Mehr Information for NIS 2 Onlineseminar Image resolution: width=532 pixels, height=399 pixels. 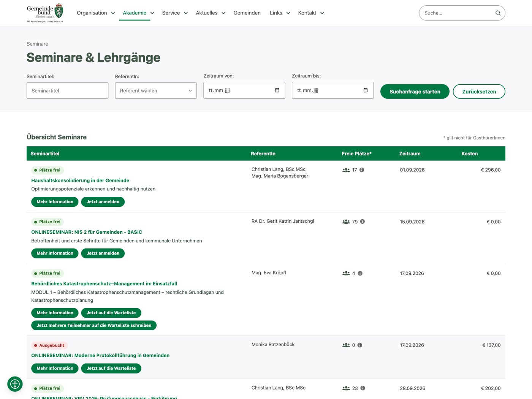[55, 253]
